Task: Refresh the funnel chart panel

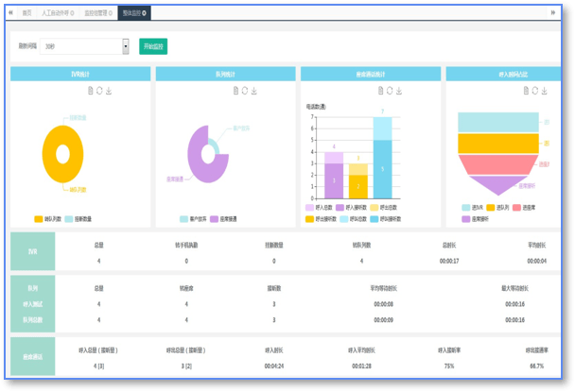Action: (534, 91)
